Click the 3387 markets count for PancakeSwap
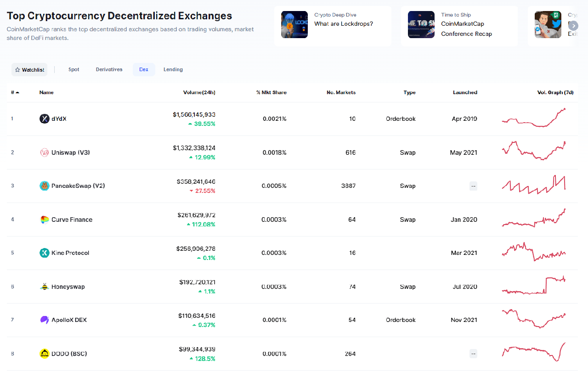This screenshot has height=372, width=588. pyautogui.click(x=348, y=186)
